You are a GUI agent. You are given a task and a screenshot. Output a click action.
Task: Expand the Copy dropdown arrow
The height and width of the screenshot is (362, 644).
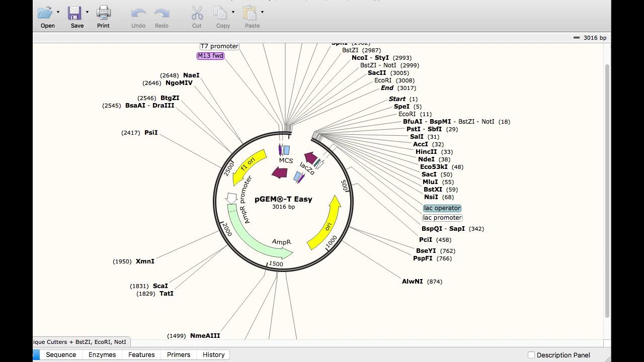point(233,12)
